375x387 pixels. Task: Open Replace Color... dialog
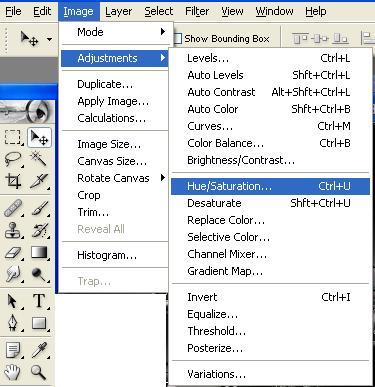[270, 220]
